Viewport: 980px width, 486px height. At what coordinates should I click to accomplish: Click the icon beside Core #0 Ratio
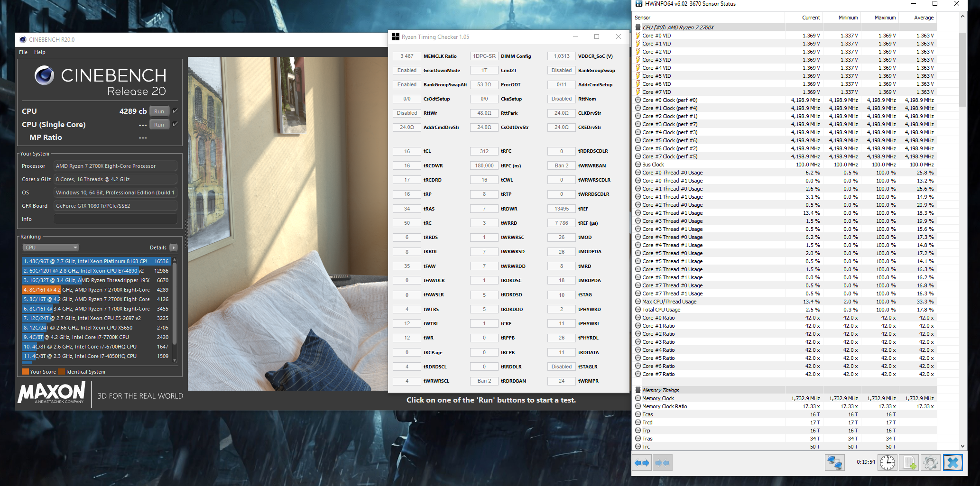coord(638,318)
